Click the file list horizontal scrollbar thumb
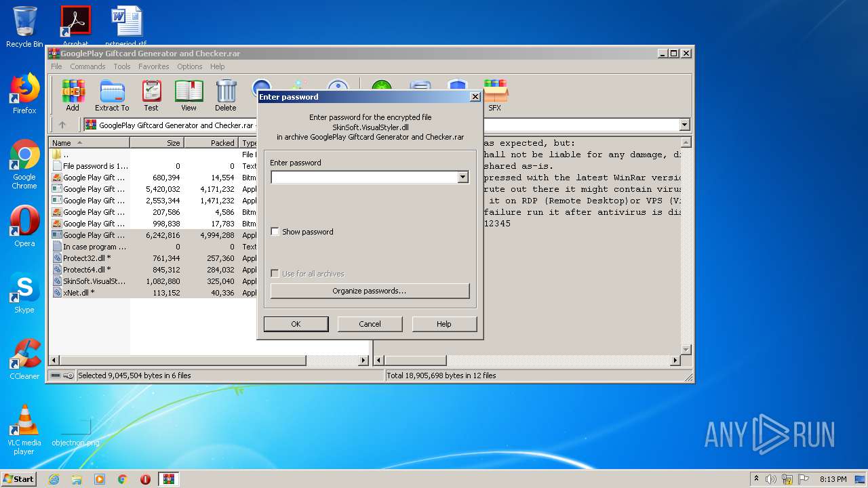The image size is (868, 488). 183,361
